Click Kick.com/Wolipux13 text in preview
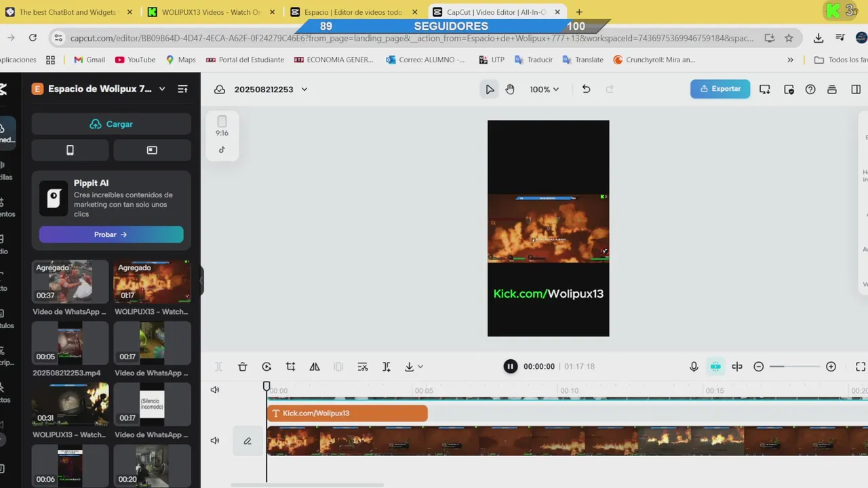 pos(548,293)
